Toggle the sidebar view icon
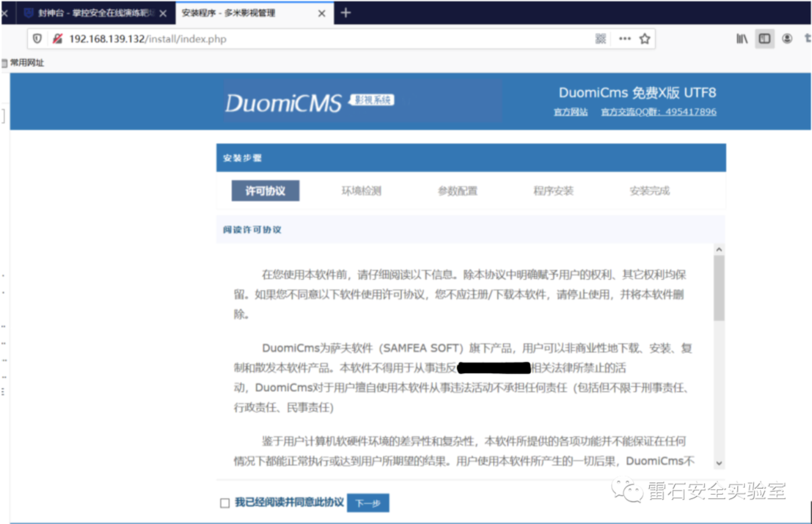The image size is (812, 524). point(765,38)
